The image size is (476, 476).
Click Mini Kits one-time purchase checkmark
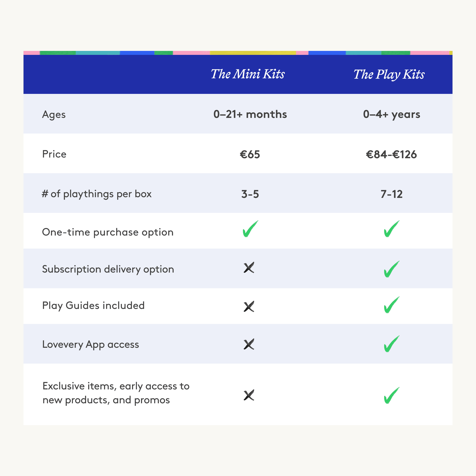click(250, 229)
